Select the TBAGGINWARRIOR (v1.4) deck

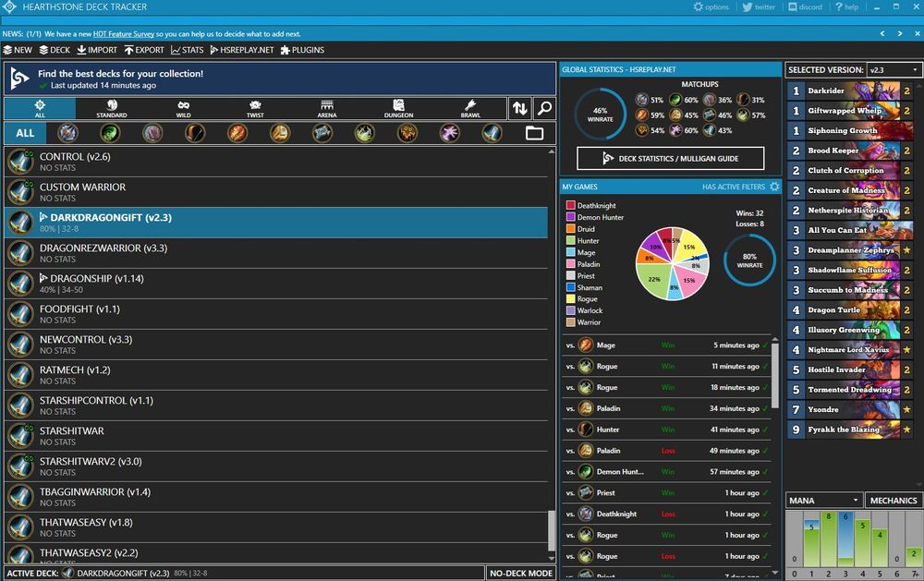(x=275, y=497)
